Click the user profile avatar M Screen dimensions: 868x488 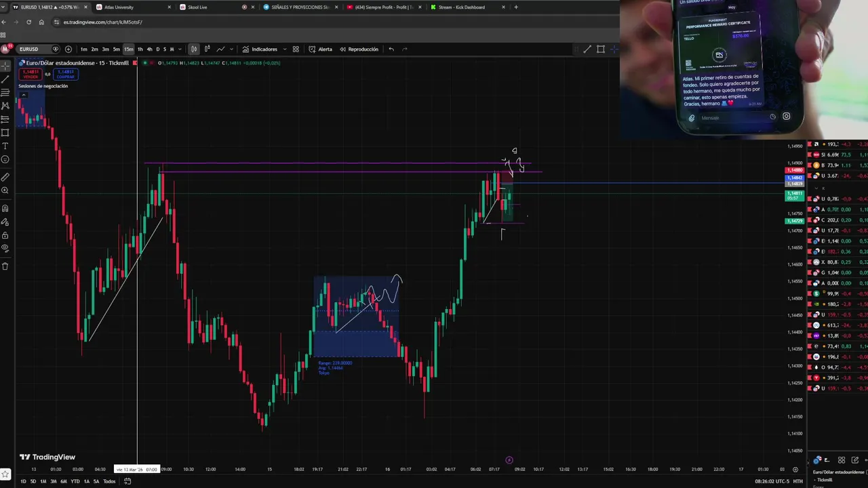(x=5, y=49)
